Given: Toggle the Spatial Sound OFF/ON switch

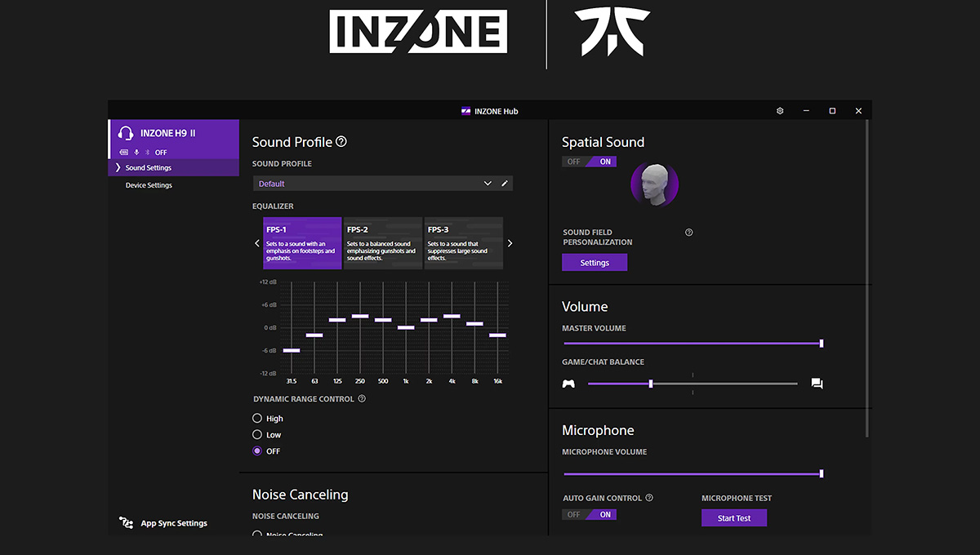Looking at the screenshot, I should click(589, 162).
